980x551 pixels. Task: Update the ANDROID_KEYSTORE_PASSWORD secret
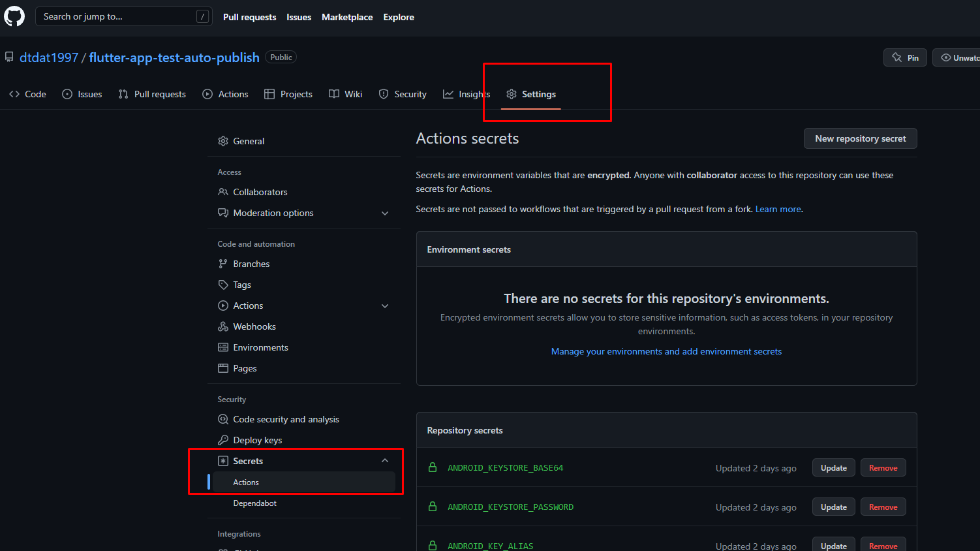pos(833,507)
